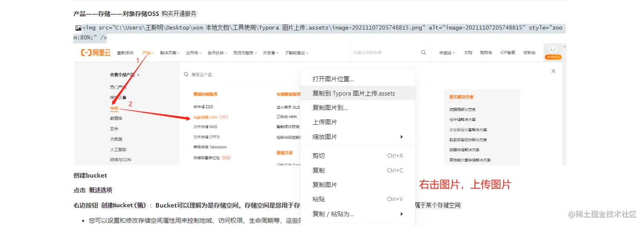Image resolution: width=644 pixels, height=226 pixels.
Task: Click the 控制台 link
Action: pos(529,53)
